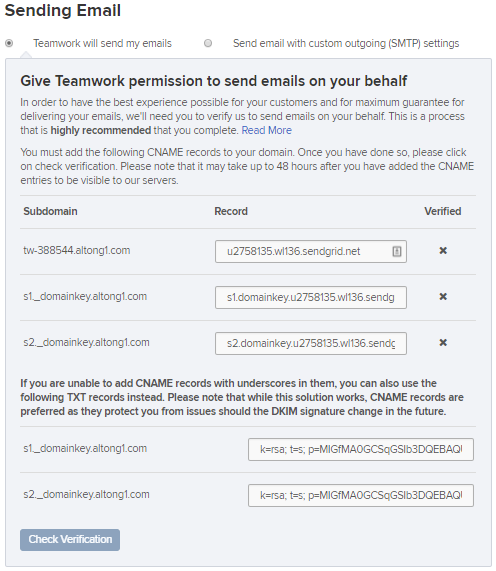Select 'Teamwork will send my emails' radio button
This screenshot has width=496, height=571.
pyautogui.click(x=9, y=43)
